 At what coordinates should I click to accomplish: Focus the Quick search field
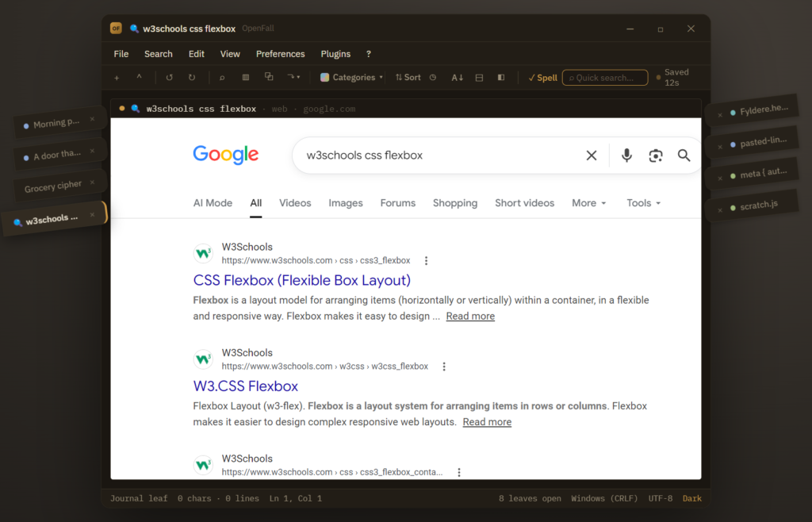click(x=605, y=78)
